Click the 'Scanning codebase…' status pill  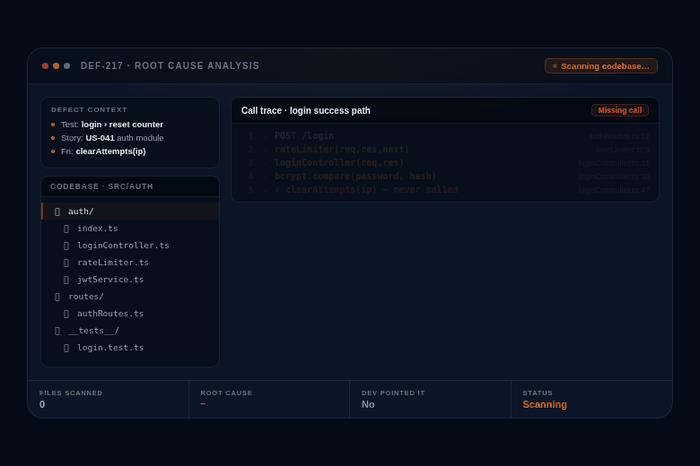pos(601,66)
